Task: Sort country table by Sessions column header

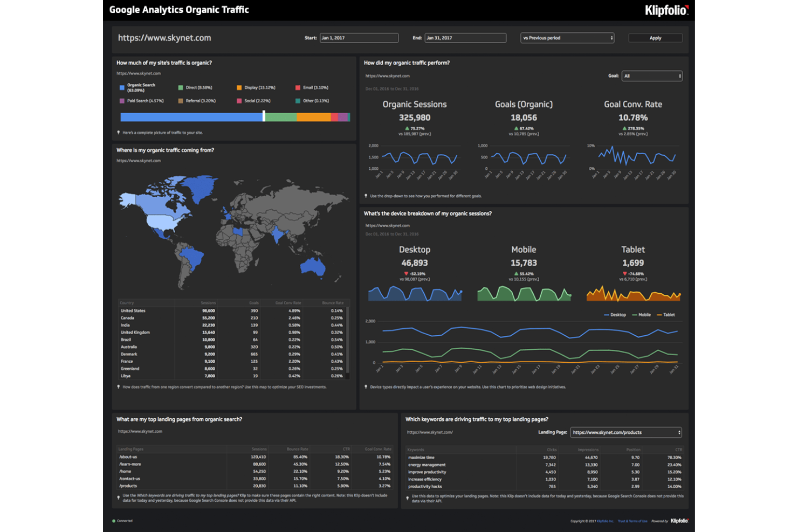Action: click(208, 303)
